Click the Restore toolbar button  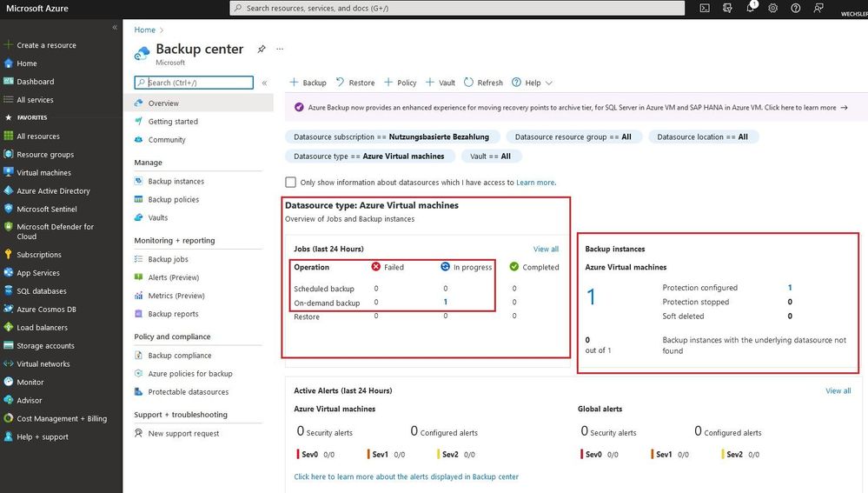355,83
